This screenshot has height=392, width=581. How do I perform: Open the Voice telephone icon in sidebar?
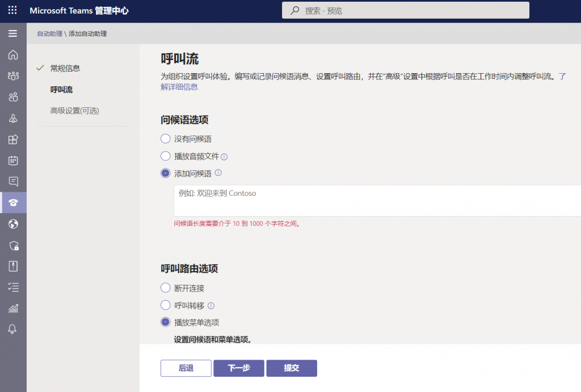click(14, 203)
